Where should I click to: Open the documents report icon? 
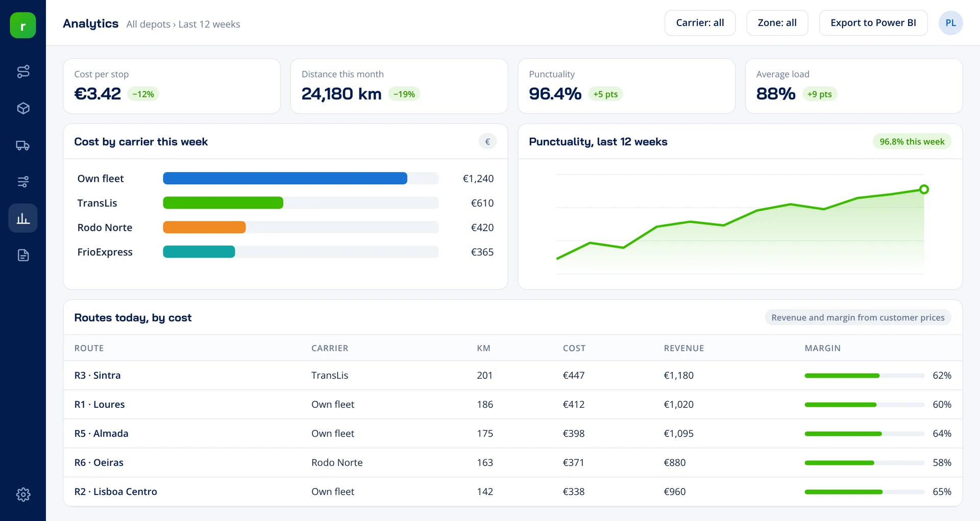click(23, 255)
